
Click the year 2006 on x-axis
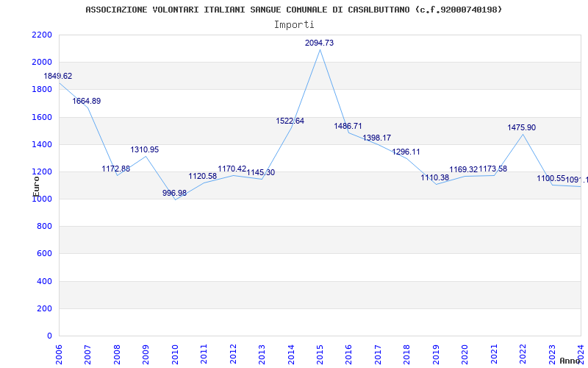click(59, 354)
